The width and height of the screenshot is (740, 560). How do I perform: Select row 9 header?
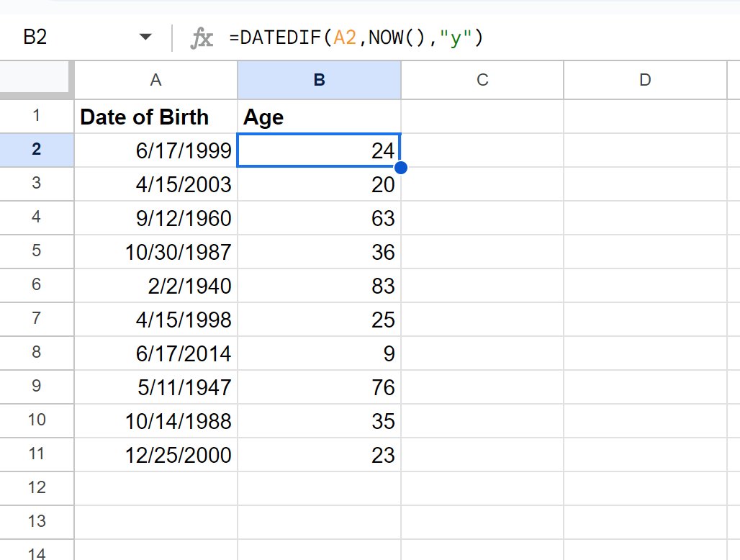click(x=36, y=387)
